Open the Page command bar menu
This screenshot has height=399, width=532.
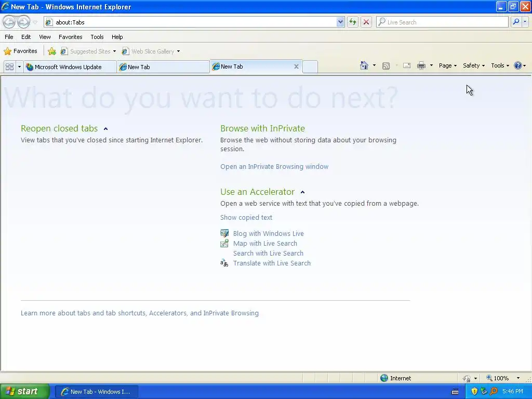pos(447,65)
